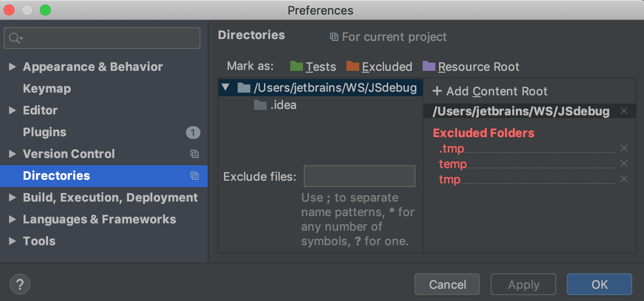Collapse the /Users/jetbrains/WS/JSdebug tree node
Viewport: 644px width, 301px height.
(x=226, y=87)
